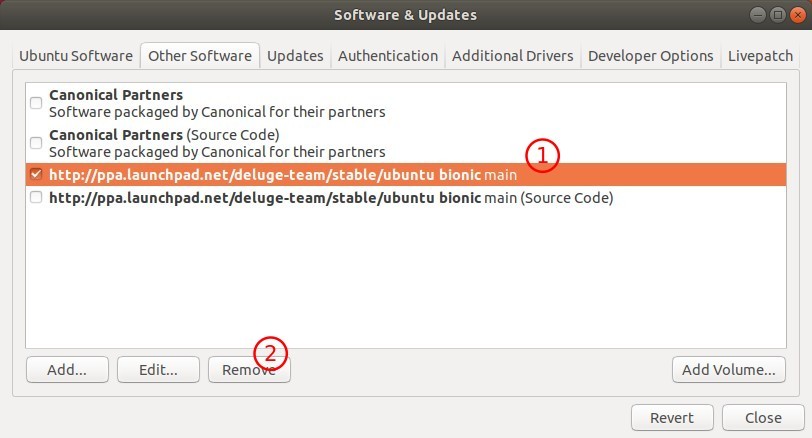Close the dialog with Close button
Screen dimensions: 812x438
tap(763, 418)
